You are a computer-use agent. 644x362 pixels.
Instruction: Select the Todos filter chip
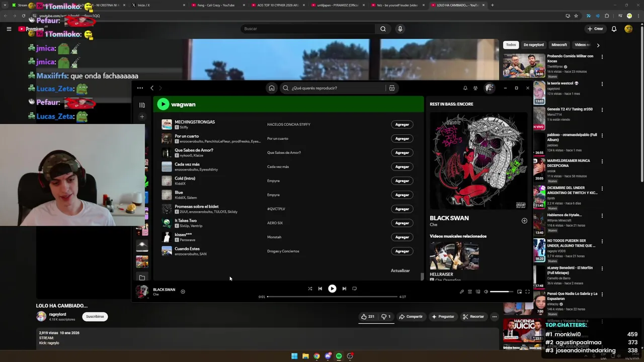[511, 45]
